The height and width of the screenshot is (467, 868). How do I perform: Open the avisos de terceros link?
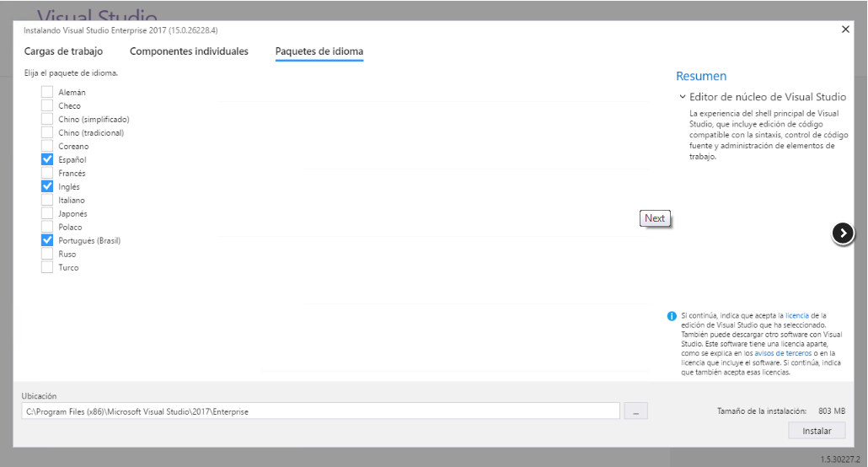click(783, 353)
